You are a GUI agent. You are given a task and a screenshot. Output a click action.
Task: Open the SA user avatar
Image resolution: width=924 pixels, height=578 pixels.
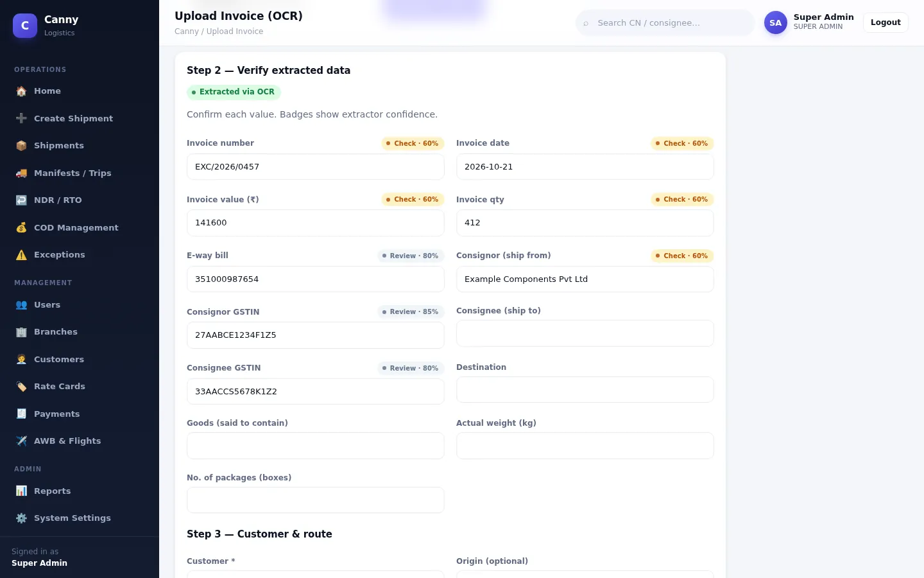click(x=775, y=22)
